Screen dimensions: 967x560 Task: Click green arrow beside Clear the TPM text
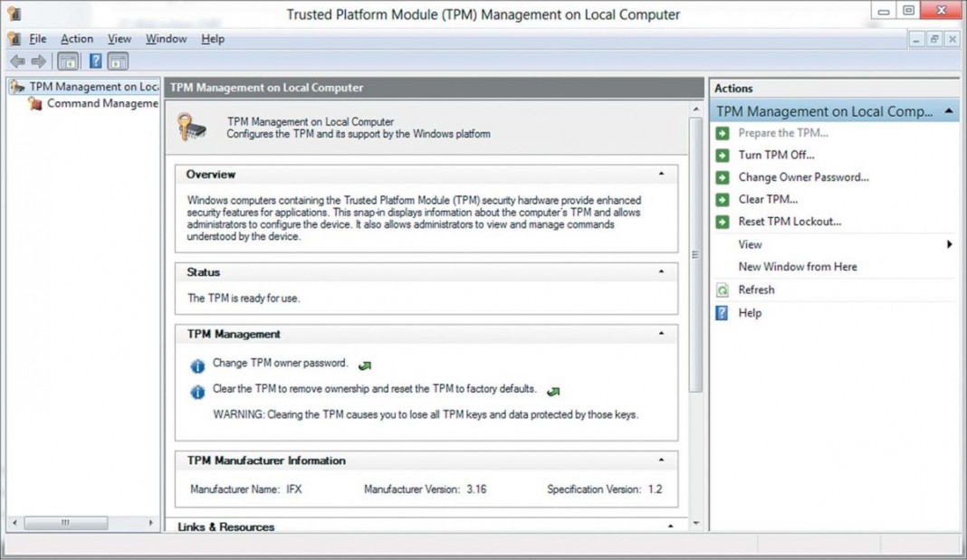tap(553, 392)
